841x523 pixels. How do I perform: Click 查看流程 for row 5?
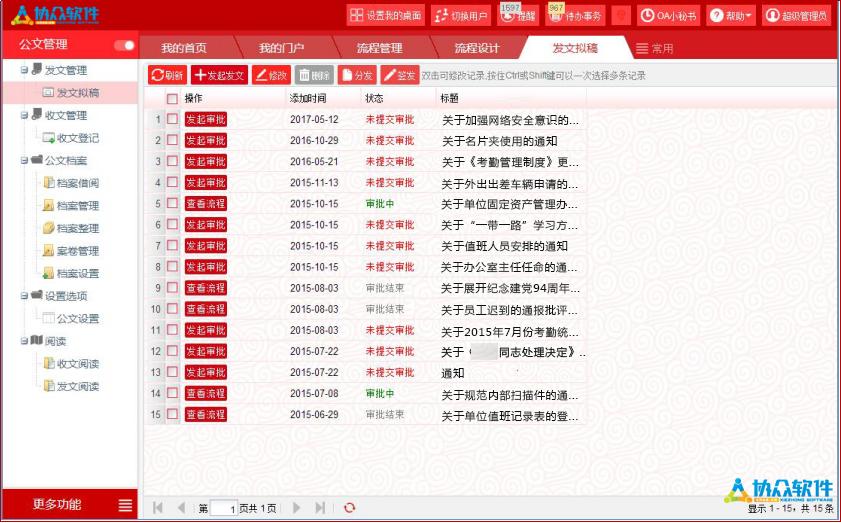tap(205, 203)
